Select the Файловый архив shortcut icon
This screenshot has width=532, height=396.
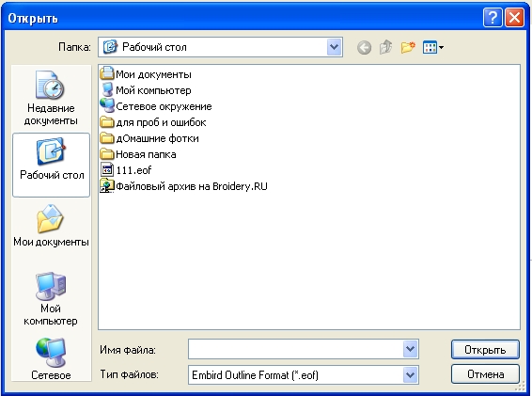pyautogui.click(x=107, y=186)
